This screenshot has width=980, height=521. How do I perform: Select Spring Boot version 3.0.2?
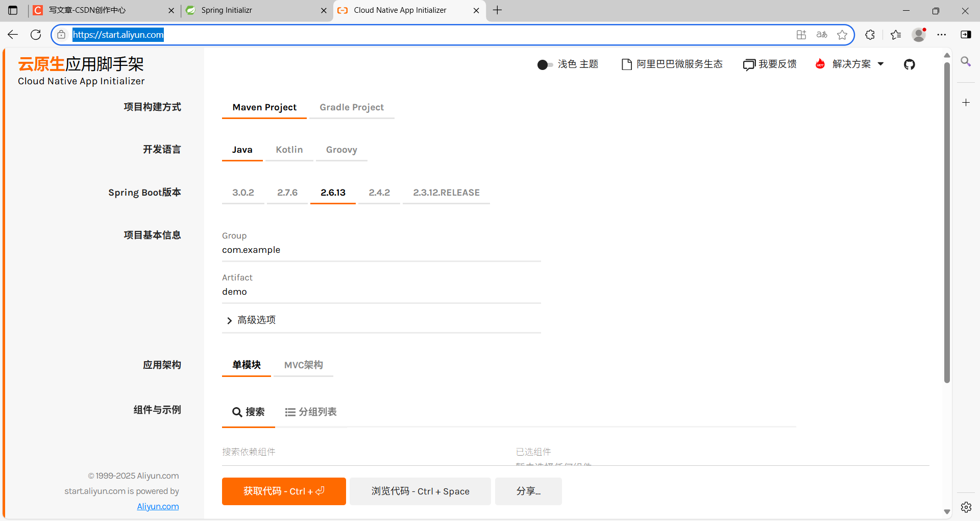click(243, 193)
